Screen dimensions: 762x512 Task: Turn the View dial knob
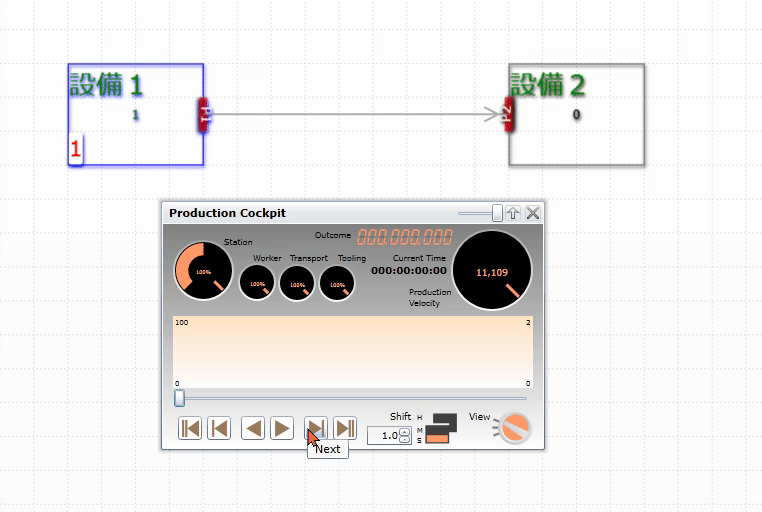(515, 428)
